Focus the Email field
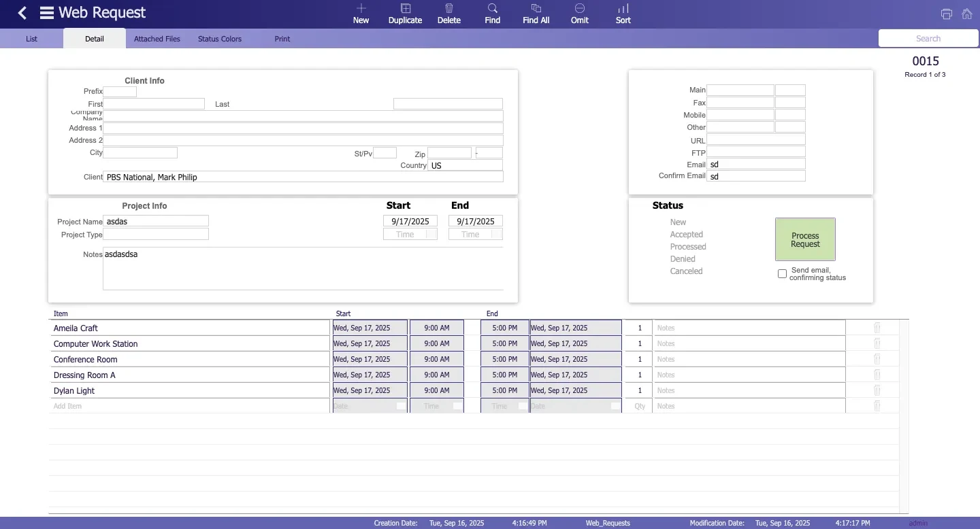980x529 pixels. point(756,165)
